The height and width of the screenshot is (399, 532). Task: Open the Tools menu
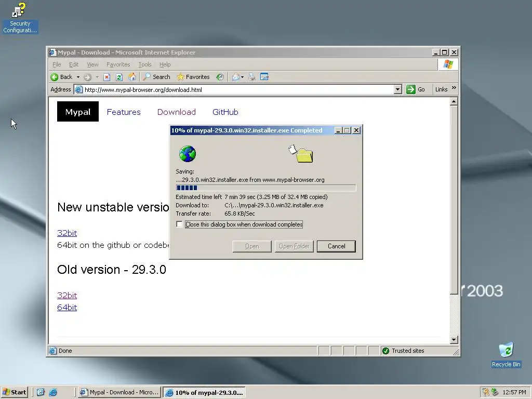[144, 64]
